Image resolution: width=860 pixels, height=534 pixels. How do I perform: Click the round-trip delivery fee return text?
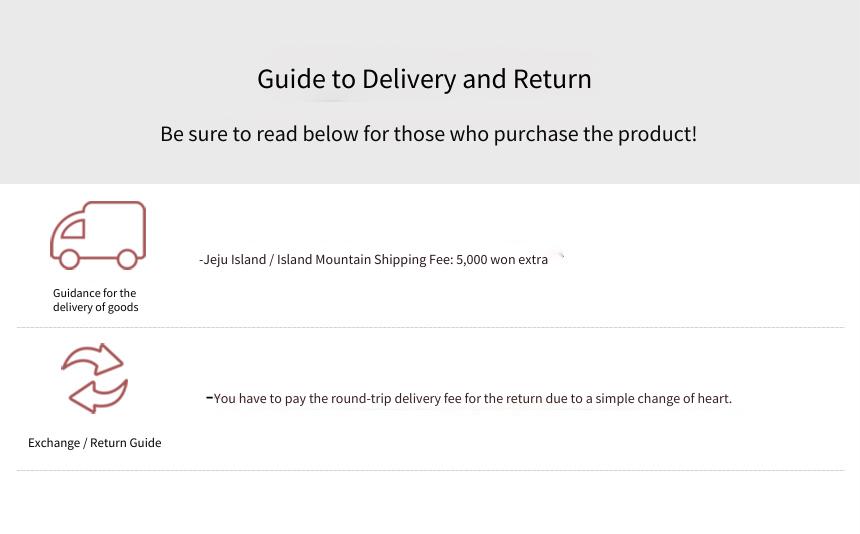[x=469, y=399]
